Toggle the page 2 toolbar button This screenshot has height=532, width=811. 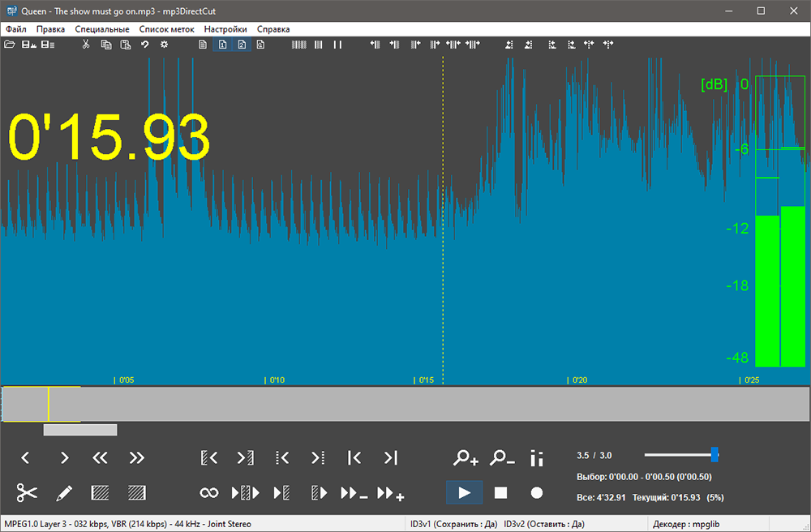(x=241, y=45)
